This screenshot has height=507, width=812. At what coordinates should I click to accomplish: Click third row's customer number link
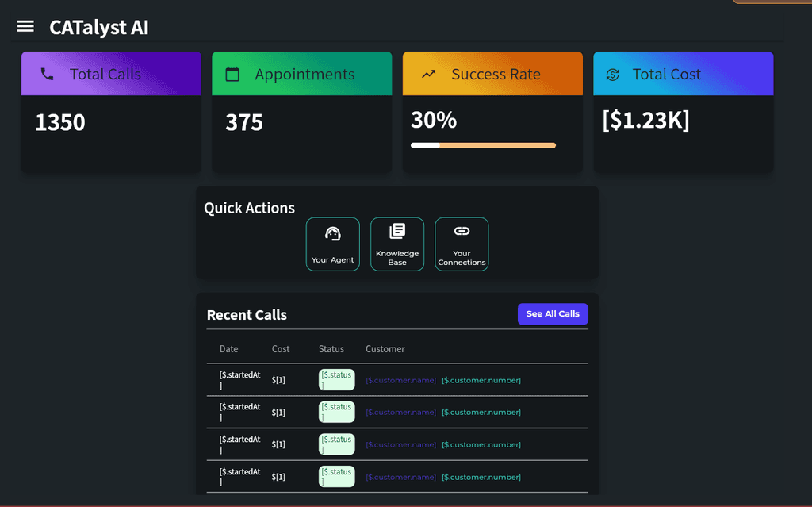pos(481,445)
